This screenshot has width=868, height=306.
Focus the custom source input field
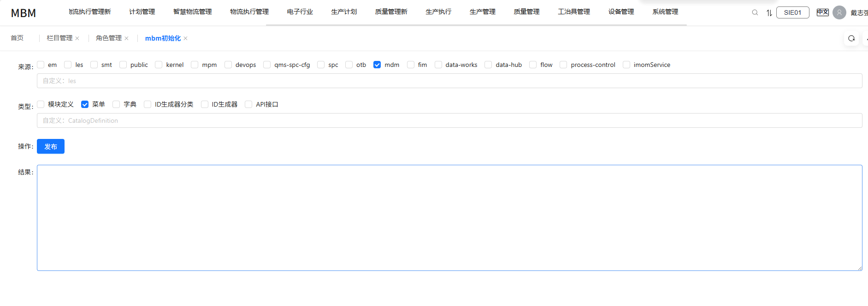click(x=449, y=81)
